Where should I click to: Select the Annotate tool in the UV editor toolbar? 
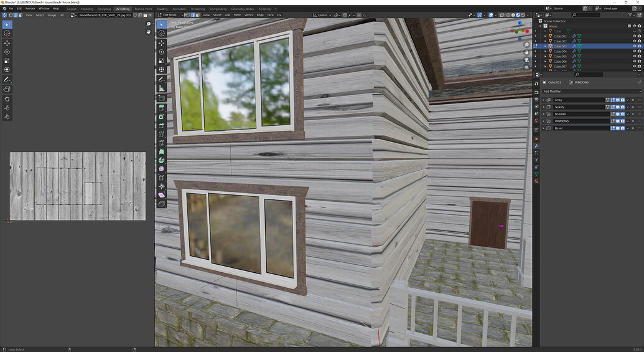(x=7, y=79)
